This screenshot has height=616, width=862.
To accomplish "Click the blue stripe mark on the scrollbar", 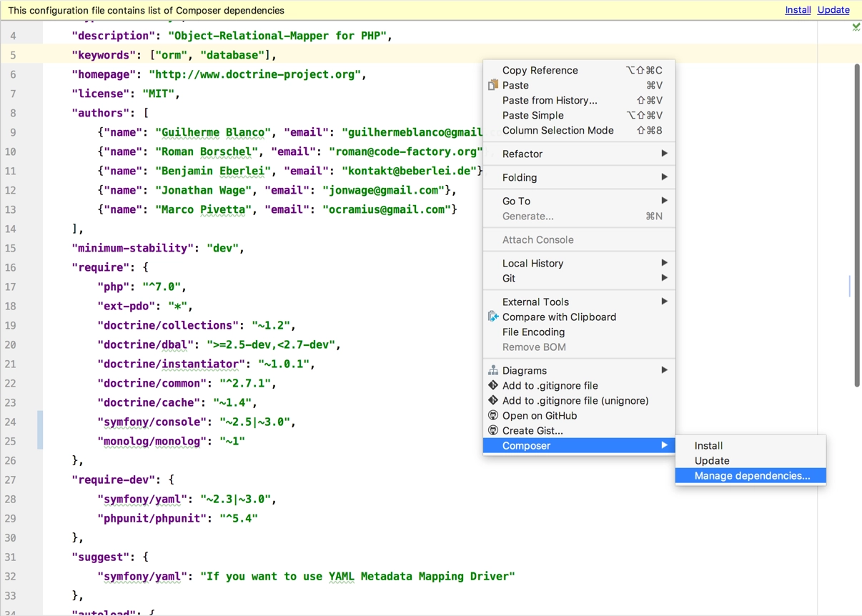I will click(850, 286).
